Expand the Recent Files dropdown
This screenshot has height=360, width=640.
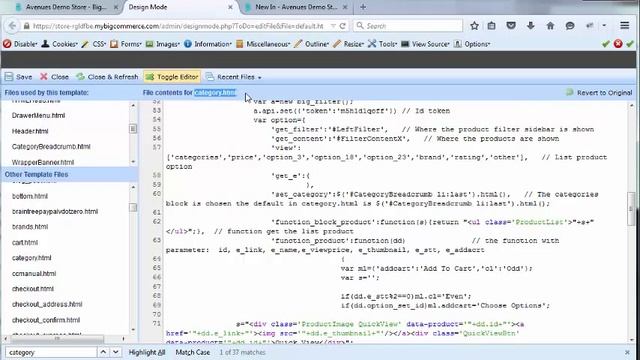click(233, 77)
